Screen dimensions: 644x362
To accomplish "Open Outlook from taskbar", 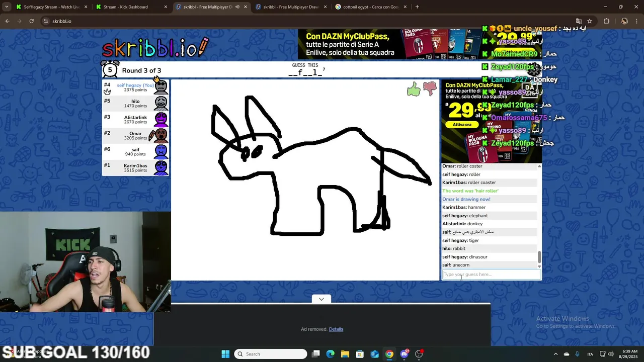I will pos(375,354).
